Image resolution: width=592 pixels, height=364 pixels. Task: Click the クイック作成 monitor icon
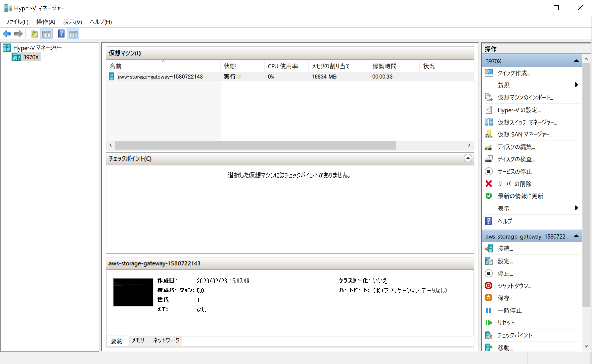[x=489, y=73]
